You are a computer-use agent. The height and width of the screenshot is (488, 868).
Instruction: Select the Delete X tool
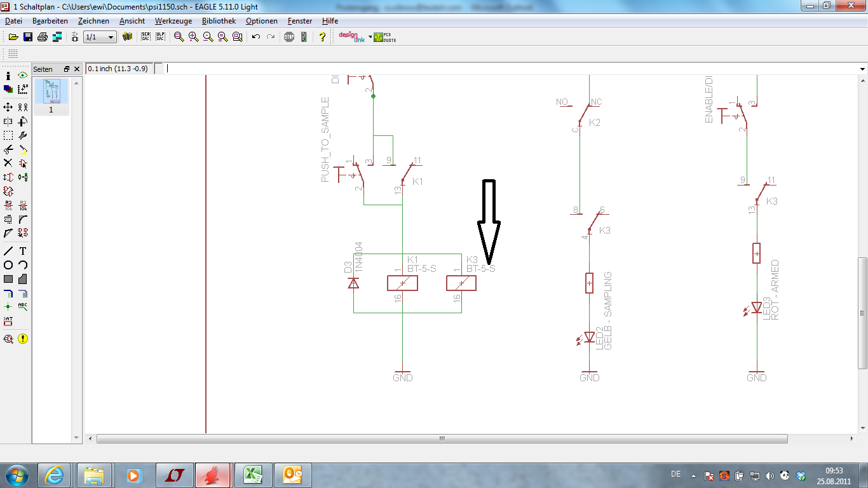[8, 163]
